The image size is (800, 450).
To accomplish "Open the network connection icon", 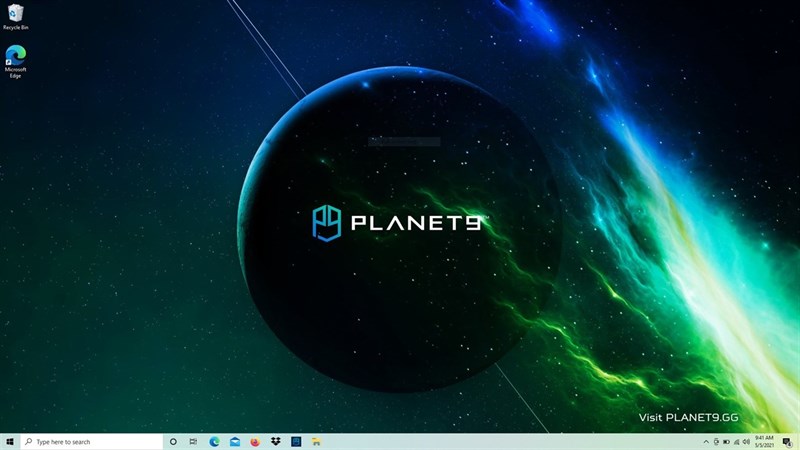I will point(736,442).
